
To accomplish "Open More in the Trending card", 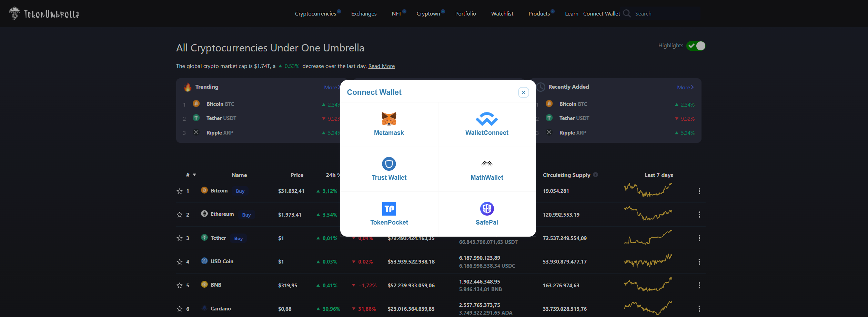I will pos(332,88).
